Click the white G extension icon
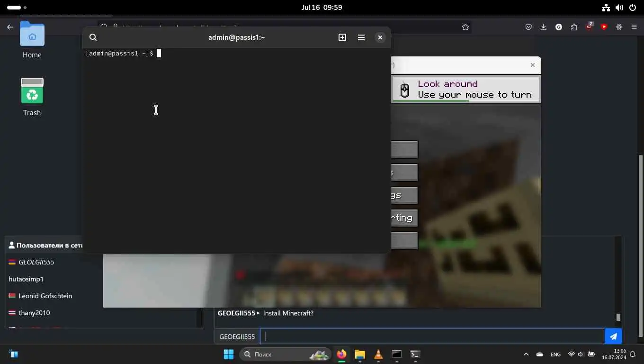The width and height of the screenshot is (644, 364). coord(559,27)
